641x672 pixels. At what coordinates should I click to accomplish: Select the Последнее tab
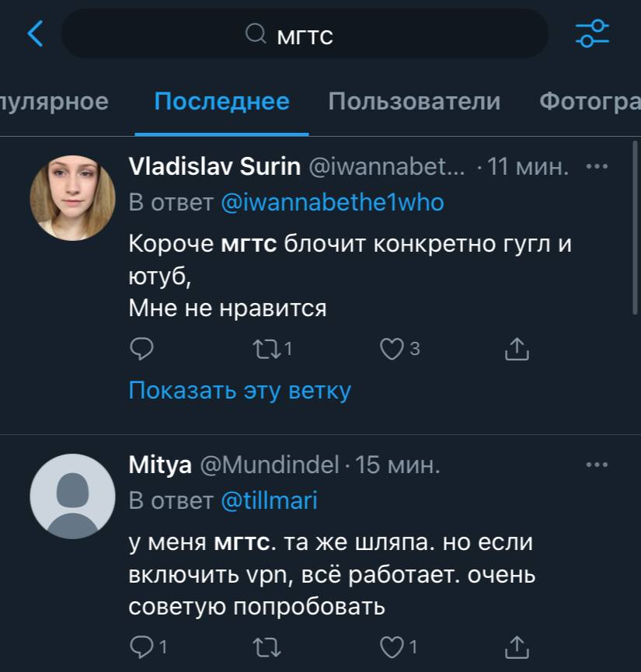point(221,102)
